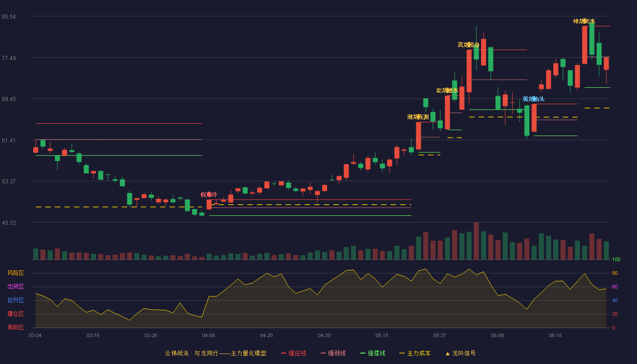
Task: Click the red candle under 弱龙抬头 label
Action: tap(534, 118)
